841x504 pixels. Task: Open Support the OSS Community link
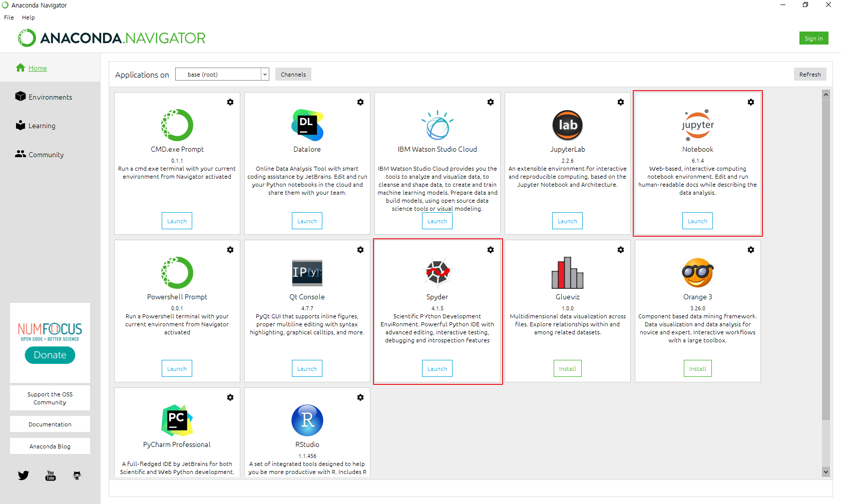click(x=50, y=398)
